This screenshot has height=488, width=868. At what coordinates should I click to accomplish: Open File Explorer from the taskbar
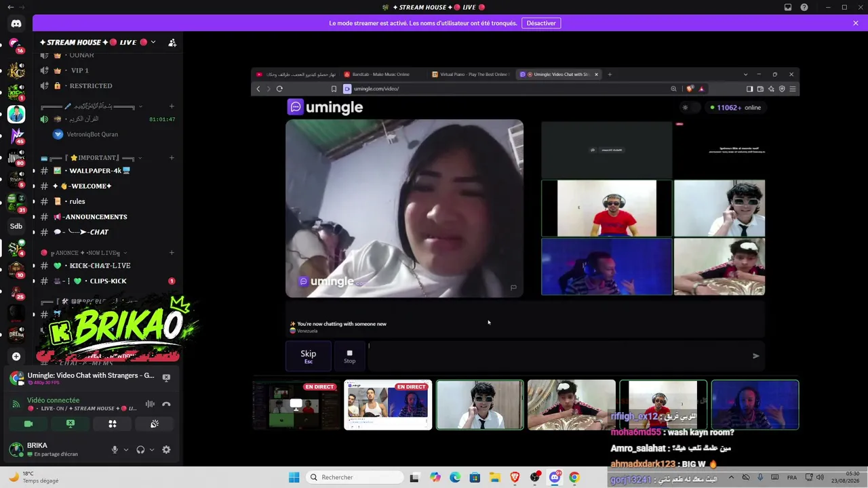click(495, 478)
